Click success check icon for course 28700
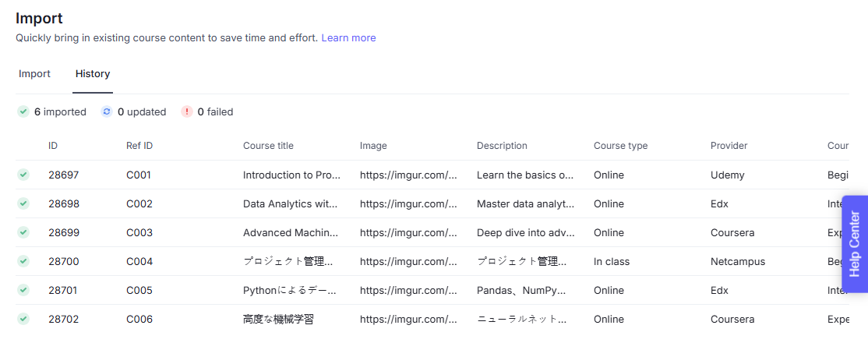868x350 pixels. [23, 261]
